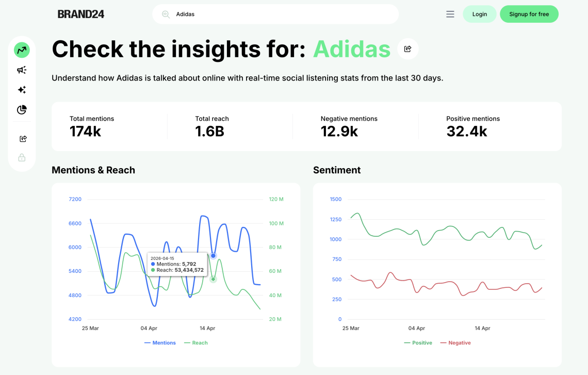Go to the BRAND24 logo home

coord(81,14)
